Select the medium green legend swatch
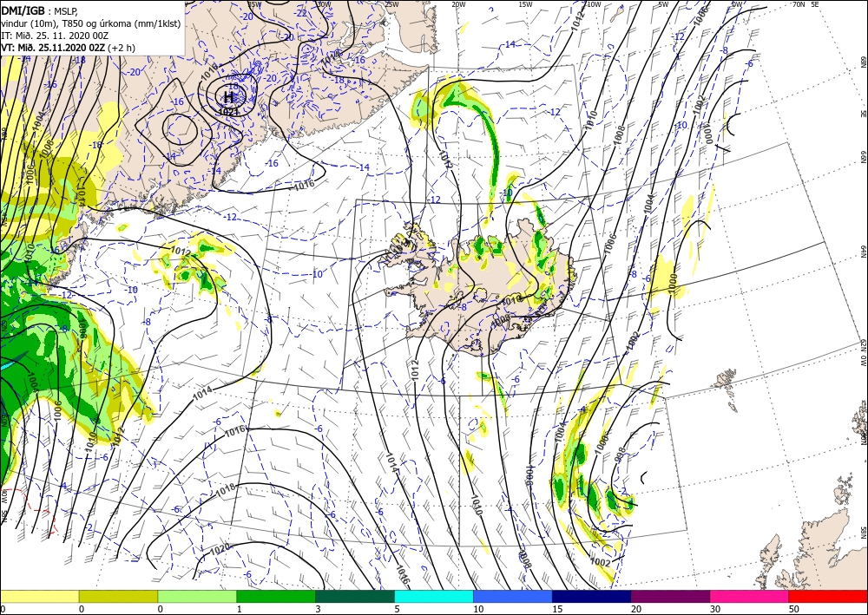Screen dimensions: 868x615 point(276,596)
